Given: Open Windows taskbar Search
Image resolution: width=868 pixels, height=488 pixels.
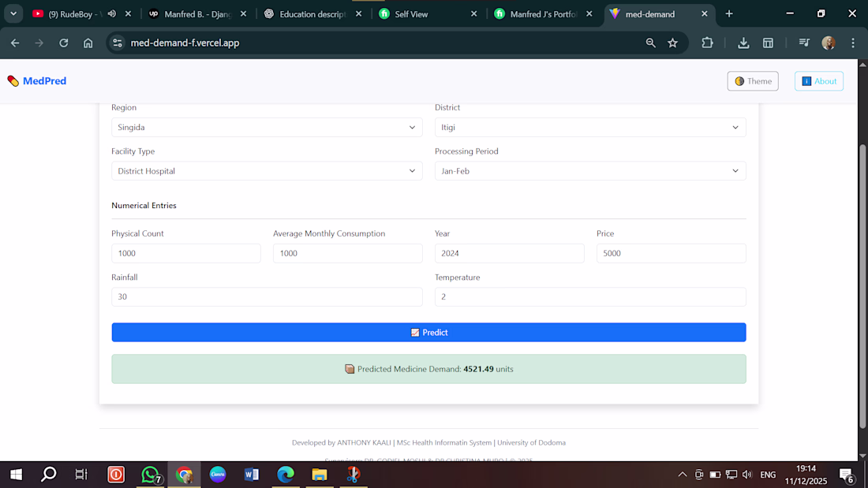Looking at the screenshot, I should point(49,475).
